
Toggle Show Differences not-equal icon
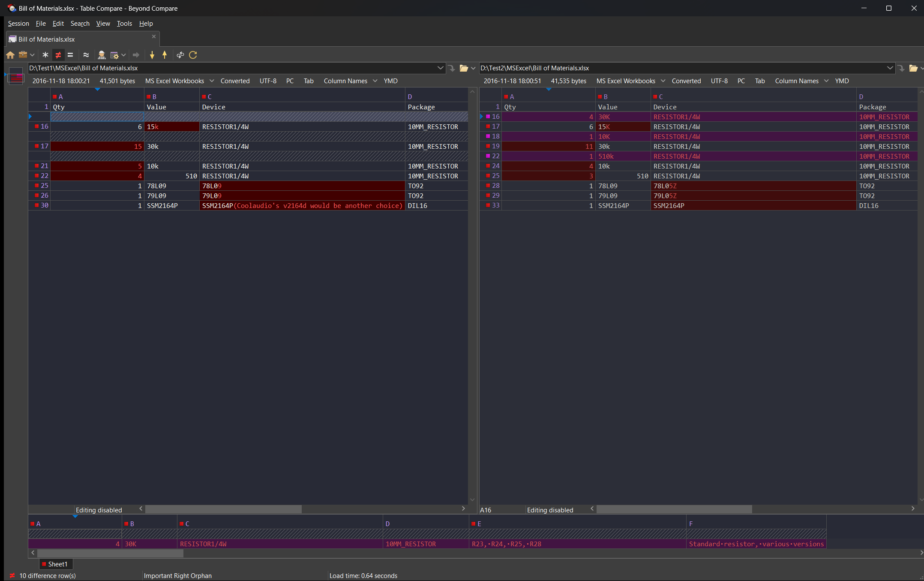[58, 55]
